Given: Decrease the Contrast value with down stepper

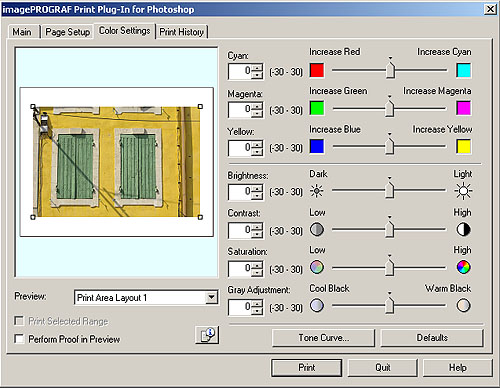Looking at the screenshot, I should (x=257, y=235).
